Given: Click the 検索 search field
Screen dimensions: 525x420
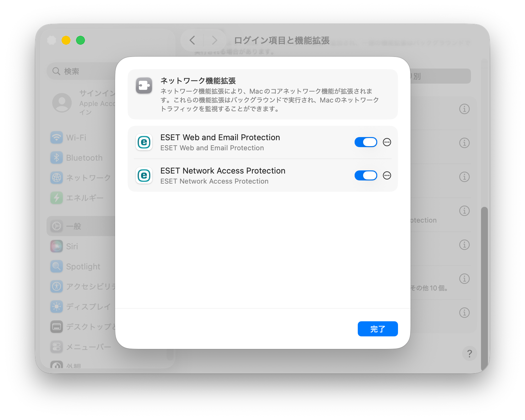Looking at the screenshot, I should pyautogui.click(x=82, y=71).
